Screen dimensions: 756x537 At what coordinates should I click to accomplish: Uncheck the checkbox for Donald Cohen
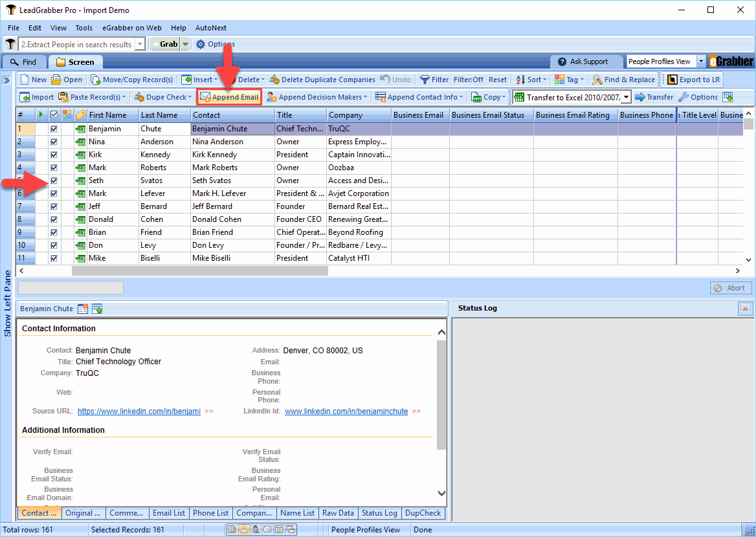point(54,219)
